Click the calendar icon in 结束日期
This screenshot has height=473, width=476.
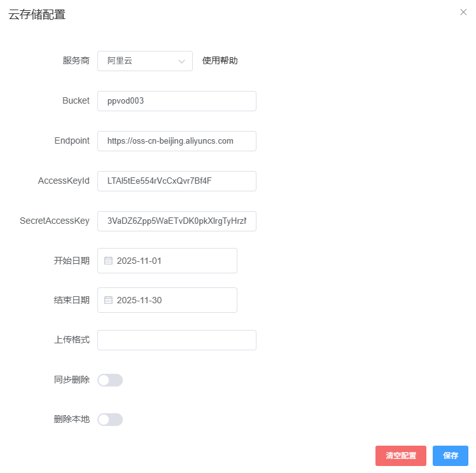coord(108,300)
